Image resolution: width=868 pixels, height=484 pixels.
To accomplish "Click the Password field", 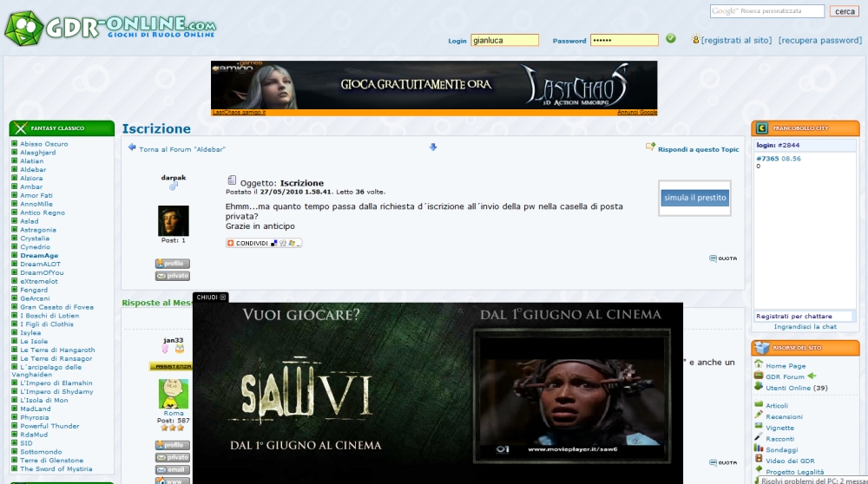I will point(624,40).
